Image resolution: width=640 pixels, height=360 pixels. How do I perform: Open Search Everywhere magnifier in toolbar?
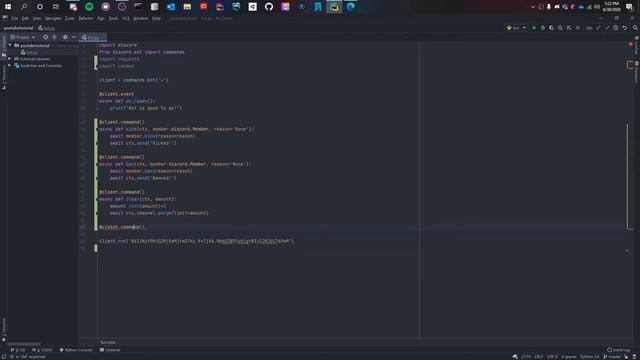tap(635, 28)
